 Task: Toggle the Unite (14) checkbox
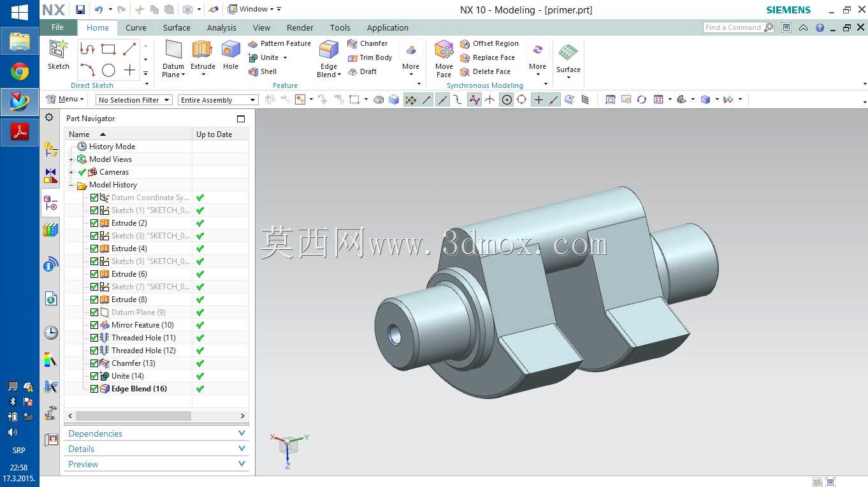point(94,376)
